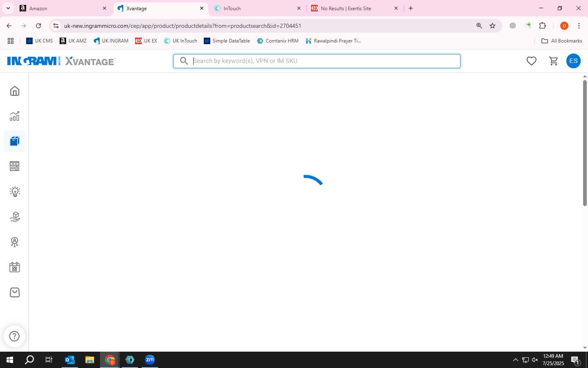Open the Comtanix HRM bookmark

(x=278, y=41)
